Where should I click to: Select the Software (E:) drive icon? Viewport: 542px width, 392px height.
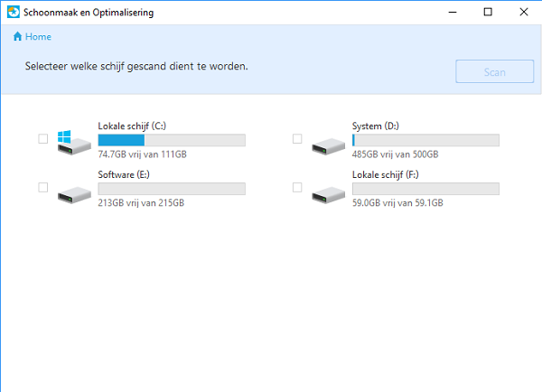tap(72, 190)
